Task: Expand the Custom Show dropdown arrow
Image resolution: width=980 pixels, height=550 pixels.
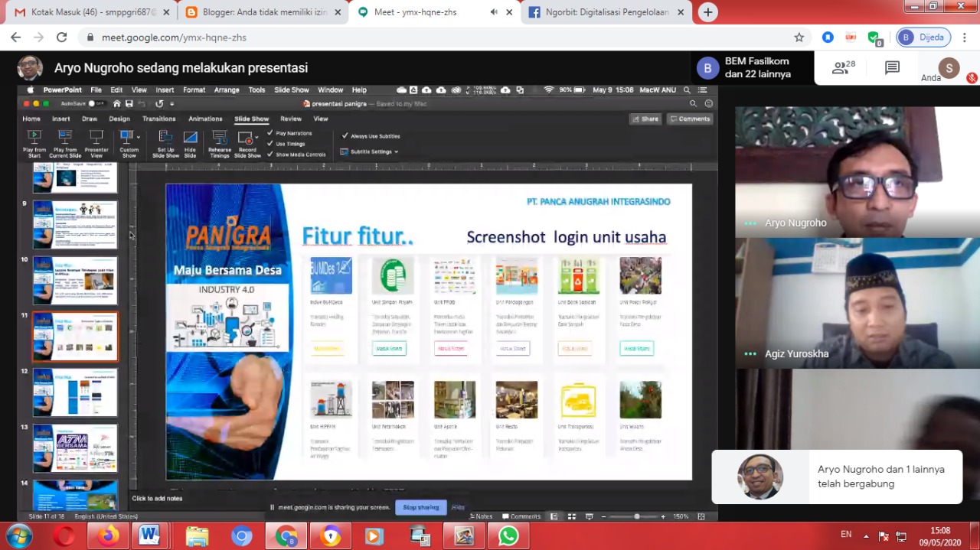Action: pos(138,137)
